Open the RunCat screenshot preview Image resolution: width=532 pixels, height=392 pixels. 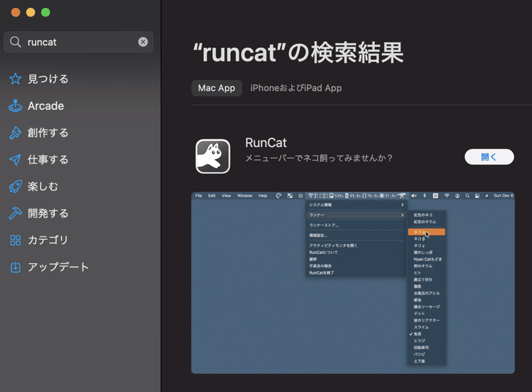(x=353, y=283)
